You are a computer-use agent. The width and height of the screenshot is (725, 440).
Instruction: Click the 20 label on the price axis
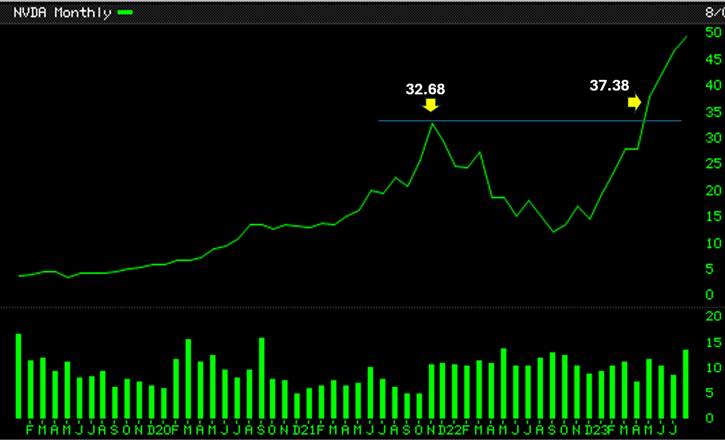713,190
